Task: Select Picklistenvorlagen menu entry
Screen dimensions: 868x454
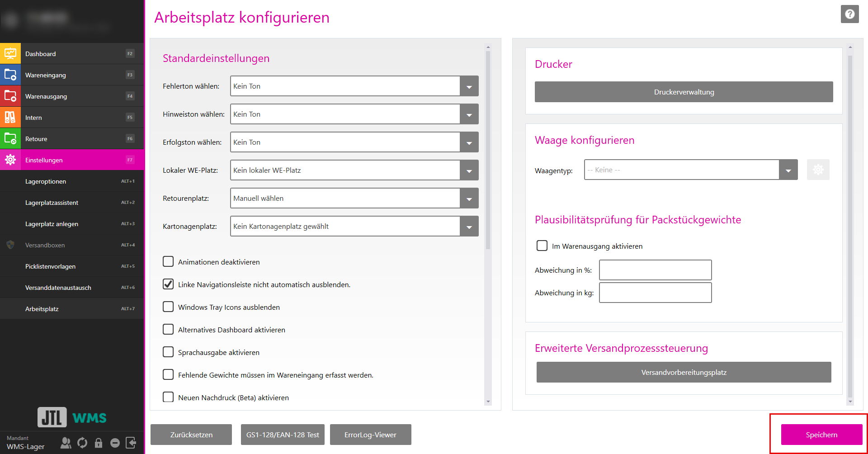Action: pos(50,266)
